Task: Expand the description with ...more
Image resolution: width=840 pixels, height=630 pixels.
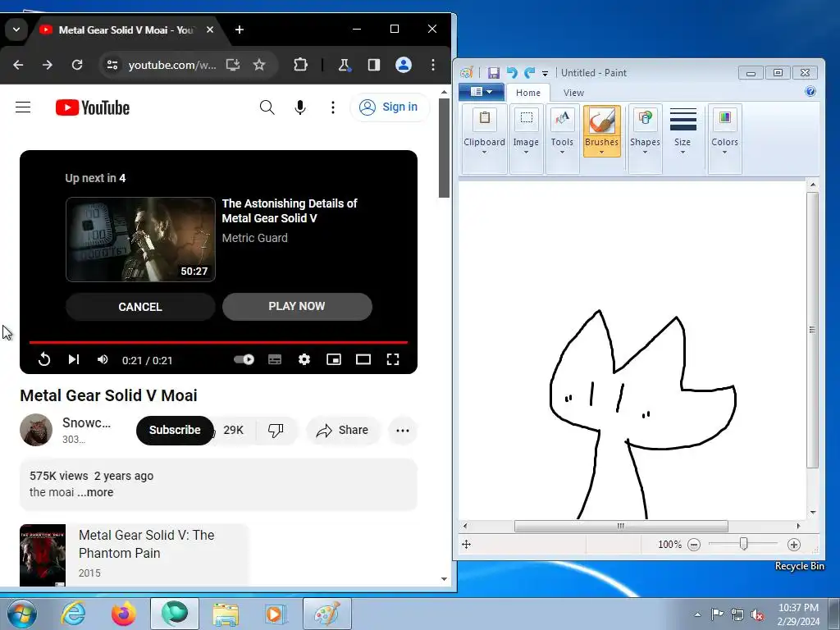Action: point(95,492)
